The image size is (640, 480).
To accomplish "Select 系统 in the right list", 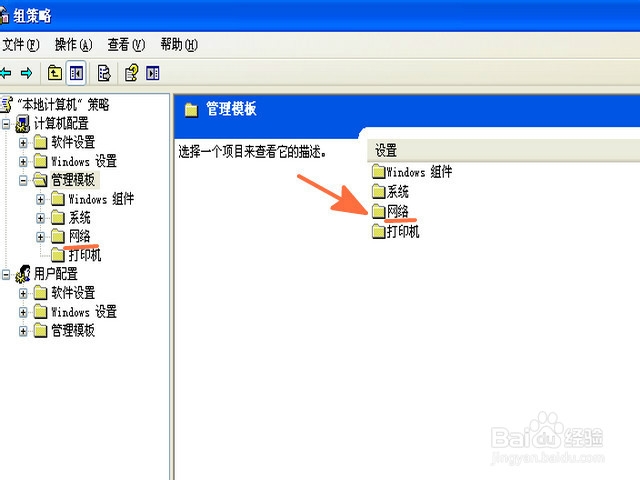I will [x=398, y=191].
